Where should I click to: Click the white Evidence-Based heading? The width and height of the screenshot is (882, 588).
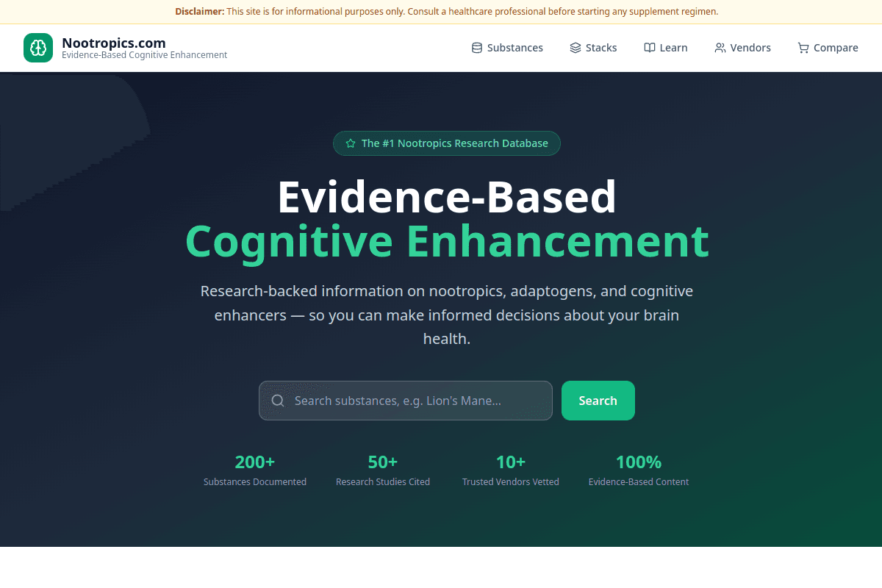pyautogui.click(x=447, y=196)
